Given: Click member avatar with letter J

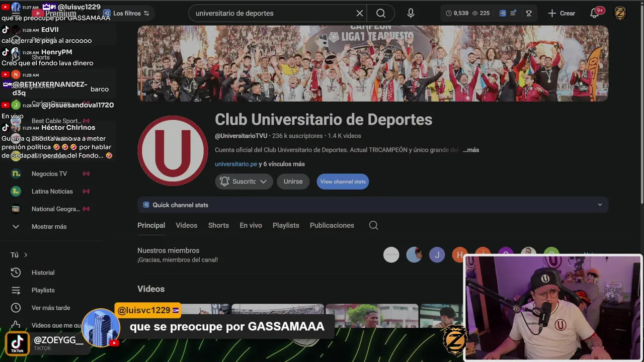Looking at the screenshot, I should click(x=437, y=255).
